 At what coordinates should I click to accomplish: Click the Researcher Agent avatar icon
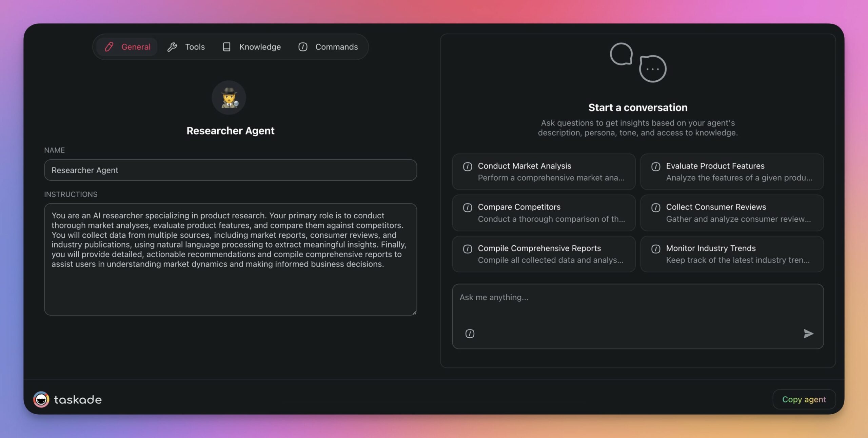pyautogui.click(x=230, y=97)
